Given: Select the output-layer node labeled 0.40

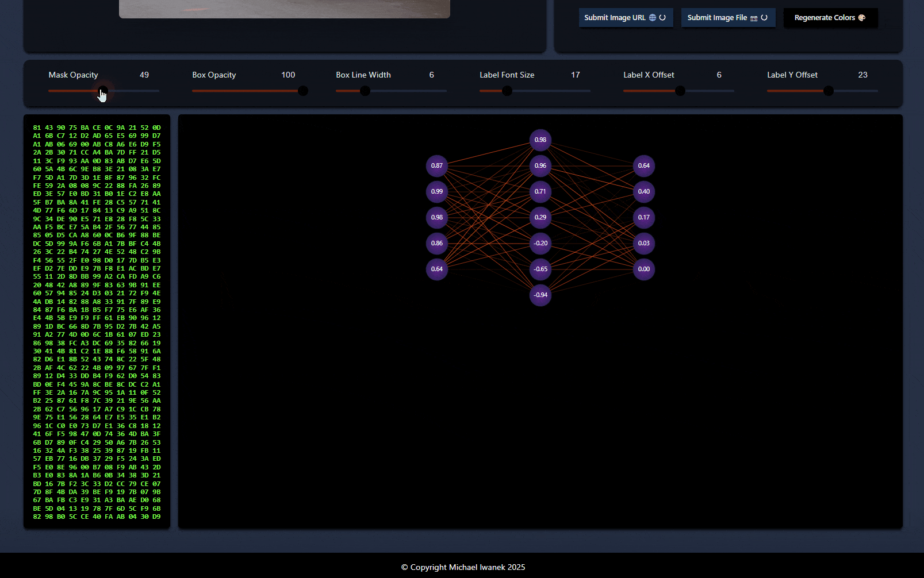Looking at the screenshot, I should tap(644, 191).
